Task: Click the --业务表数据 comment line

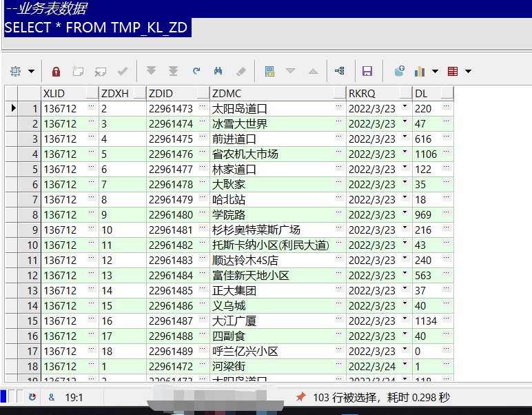Action: [46, 8]
